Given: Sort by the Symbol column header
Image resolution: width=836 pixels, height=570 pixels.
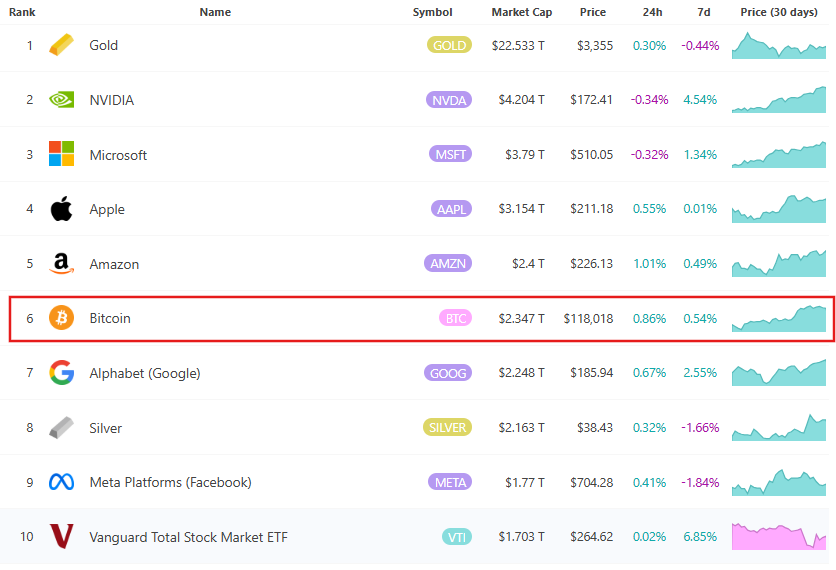Looking at the screenshot, I should 432,12.
